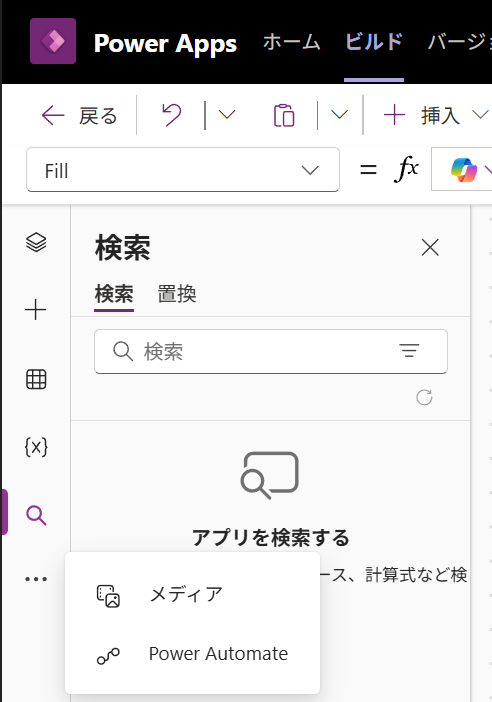
Task: Click the magnifier icon inside search box
Action: point(123,351)
